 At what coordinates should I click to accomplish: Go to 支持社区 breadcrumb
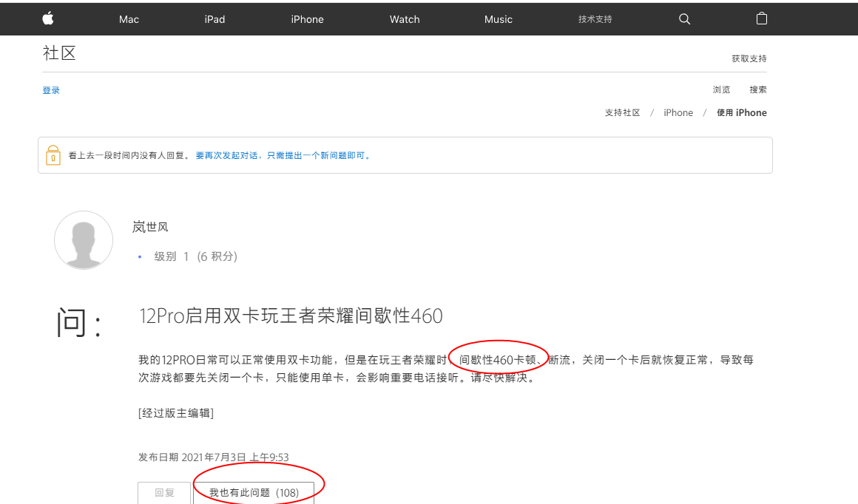pyautogui.click(x=622, y=113)
